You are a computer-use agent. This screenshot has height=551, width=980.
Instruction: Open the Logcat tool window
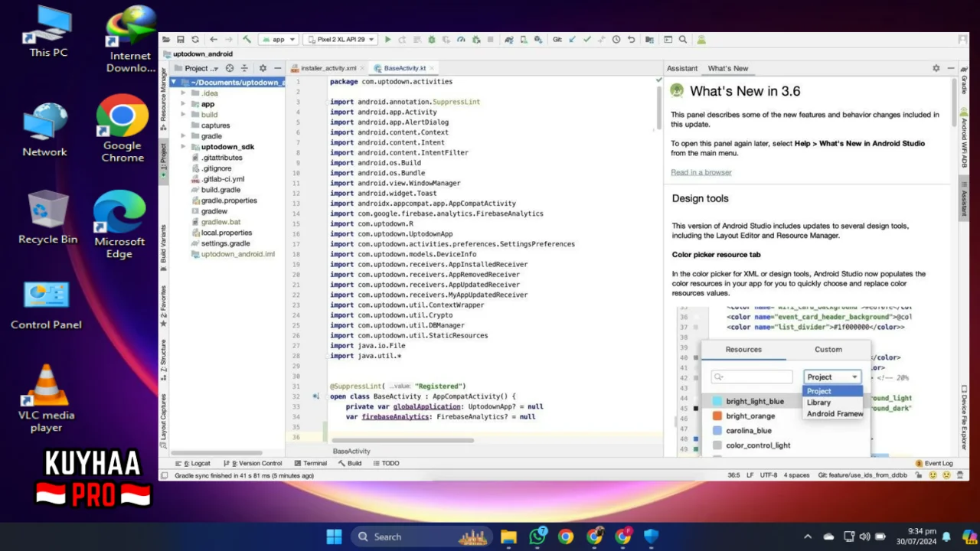pyautogui.click(x=193, y=463)
